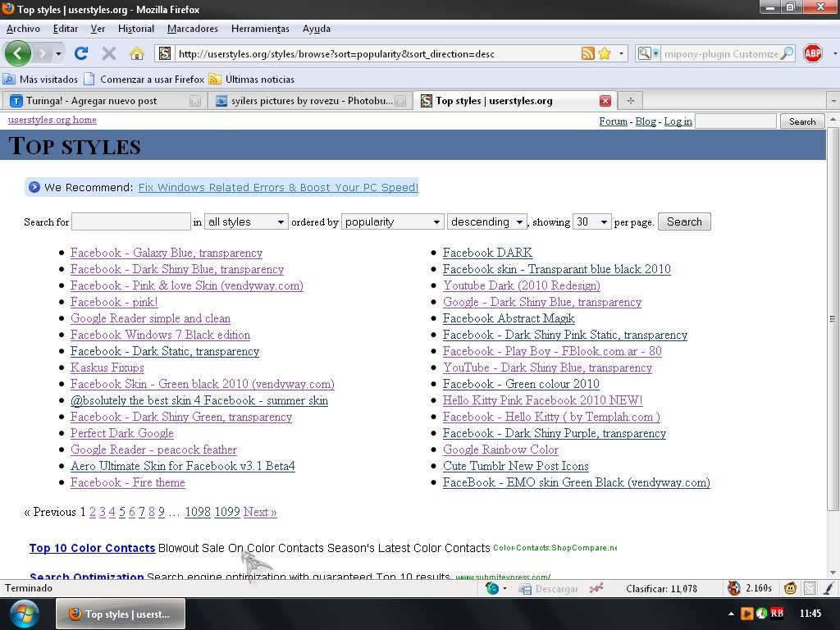
Task: Click the globe icon in status bar
Action: pos(492,588)
